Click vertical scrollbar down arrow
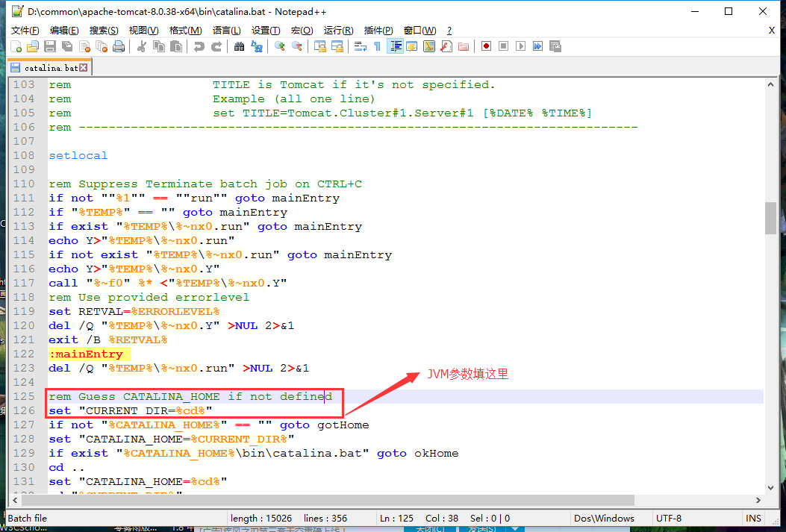 point(770,487)
